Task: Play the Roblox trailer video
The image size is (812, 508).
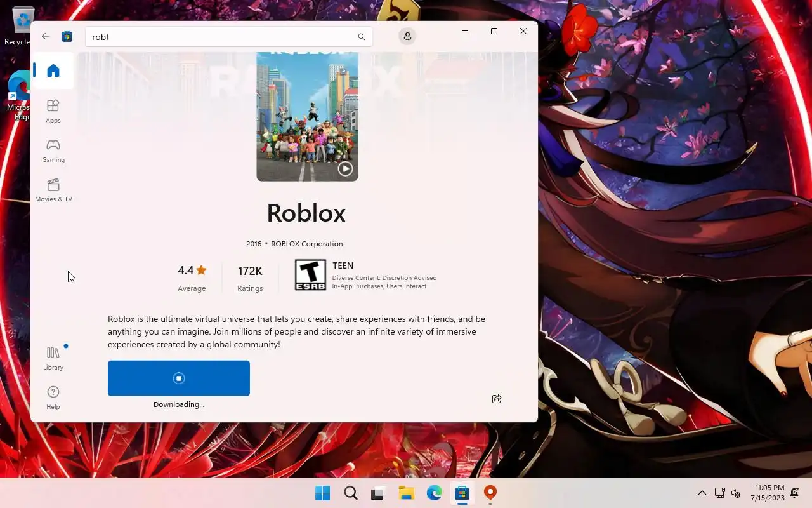Action: tap(345, 168)
